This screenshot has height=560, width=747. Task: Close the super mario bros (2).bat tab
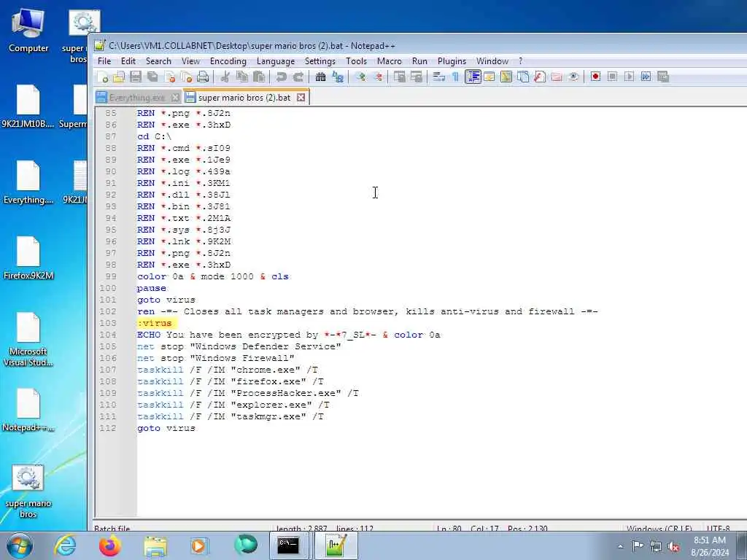pyautogui.click(x=301, y=97)
